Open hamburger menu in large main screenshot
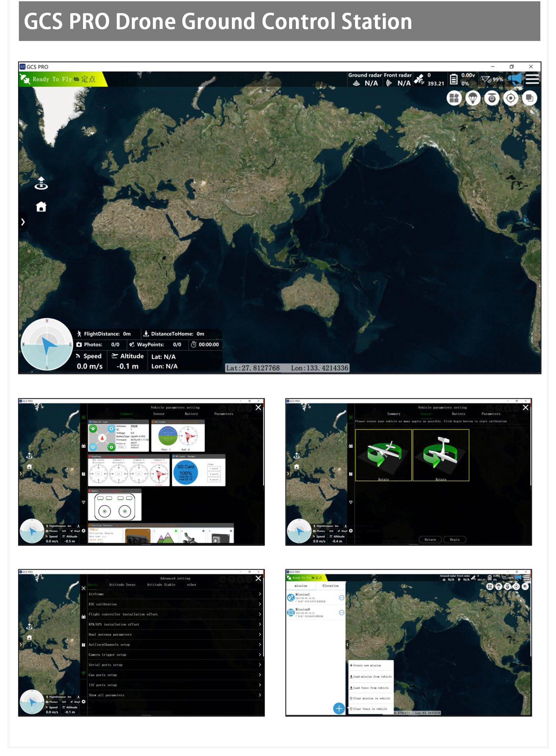Image resolution: width=556 pixels, height=756 pixels. pyautogui.click(x=532, y=79)
